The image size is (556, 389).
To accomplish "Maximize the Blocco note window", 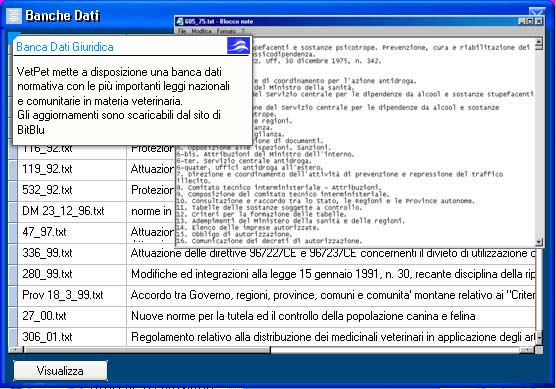I will (530, 21).
